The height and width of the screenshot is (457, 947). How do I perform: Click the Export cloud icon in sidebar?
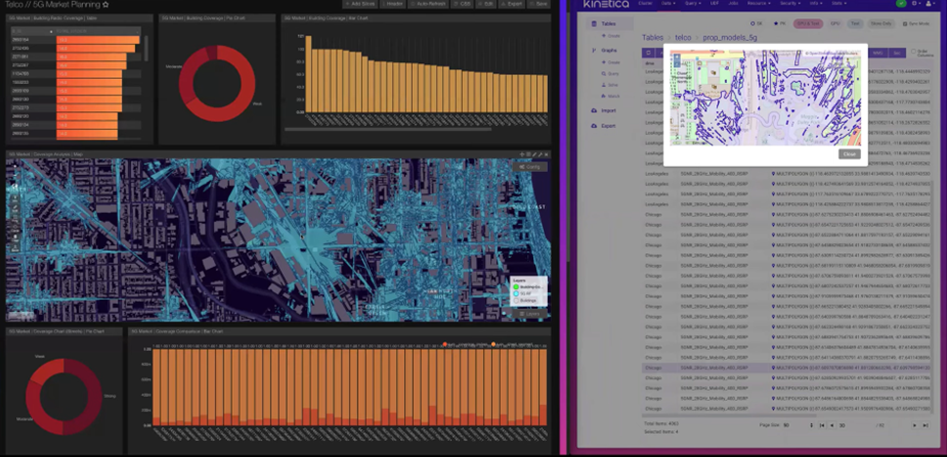(594, 126)
